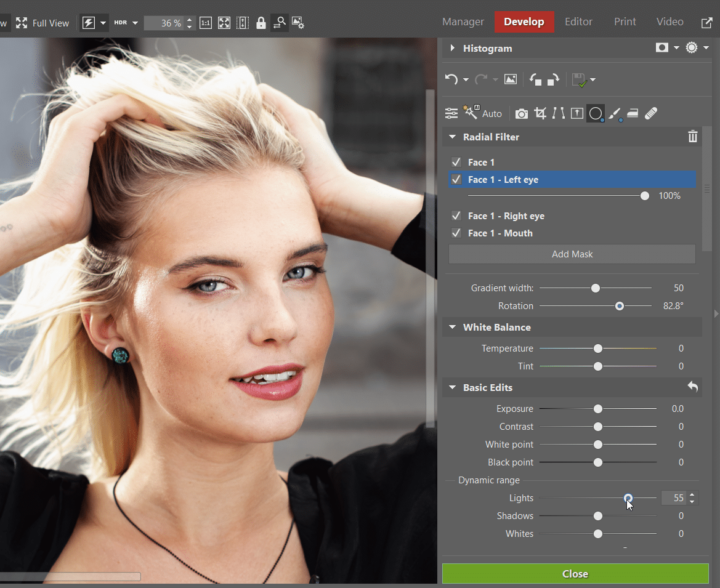Select the Retouching brush (bandage) icon
This screenshot has width=720, height=588.
651,113
